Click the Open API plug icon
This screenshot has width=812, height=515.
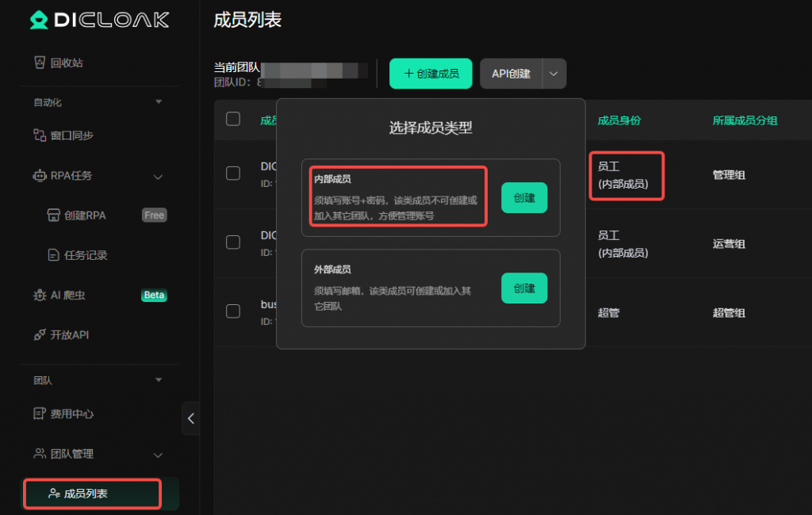[40, 335]
